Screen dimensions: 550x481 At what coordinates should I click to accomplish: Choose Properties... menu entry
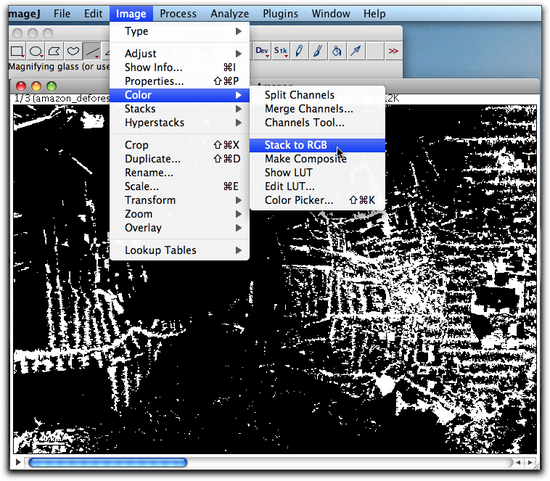(180, 81)
